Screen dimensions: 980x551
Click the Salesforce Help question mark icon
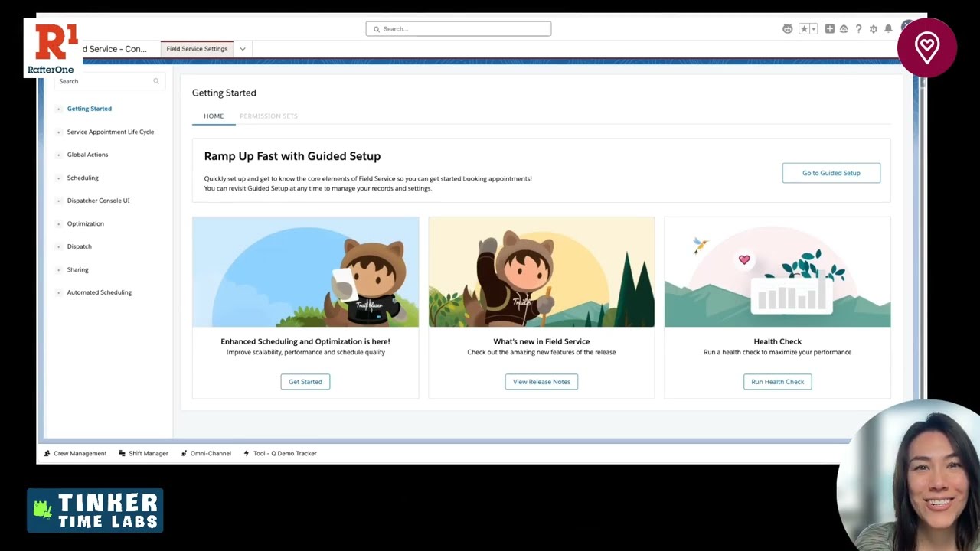859,28
